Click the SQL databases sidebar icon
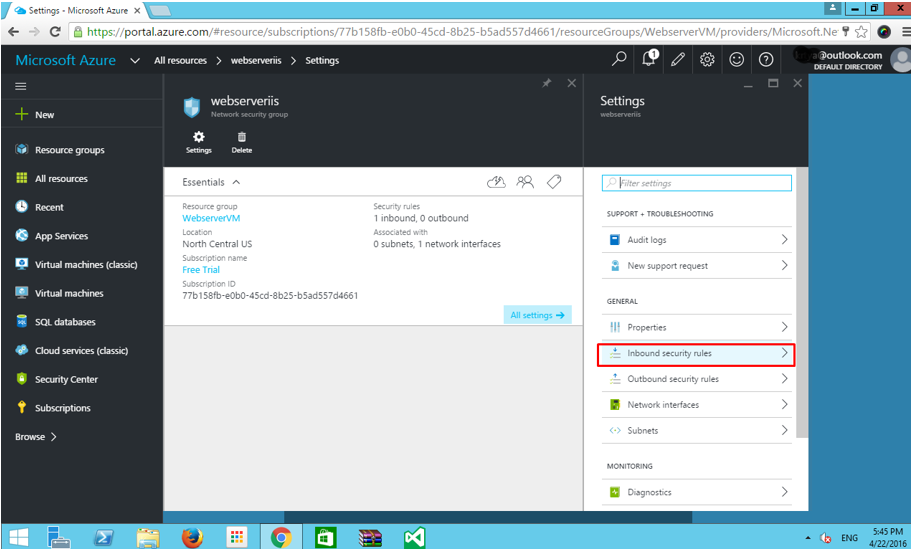The image size is (912, 549). pos(22,321)
